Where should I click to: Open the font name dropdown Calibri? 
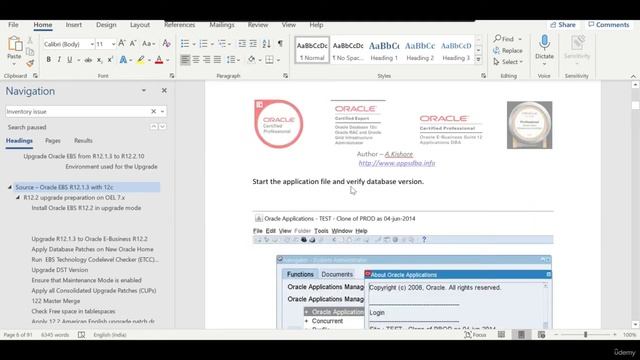(92, 44)
